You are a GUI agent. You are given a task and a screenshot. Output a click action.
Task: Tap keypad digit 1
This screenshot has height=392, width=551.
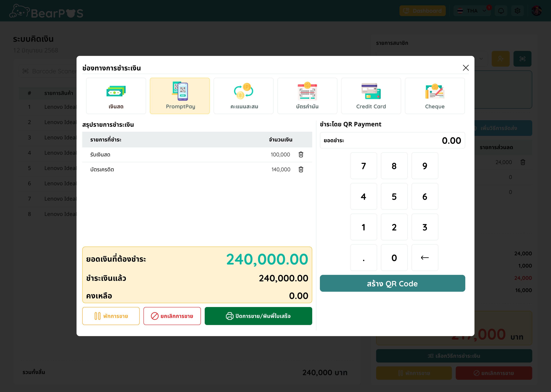tap(364, 227)
